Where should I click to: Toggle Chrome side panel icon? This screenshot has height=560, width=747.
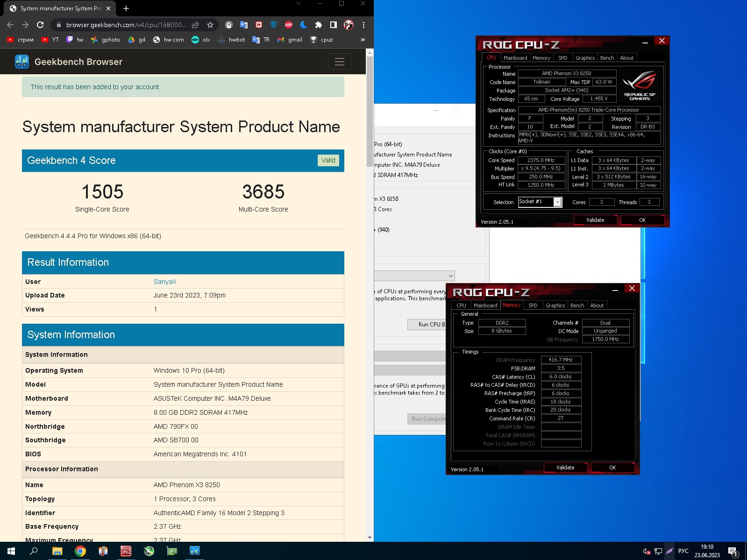click(x=334, y=25)
